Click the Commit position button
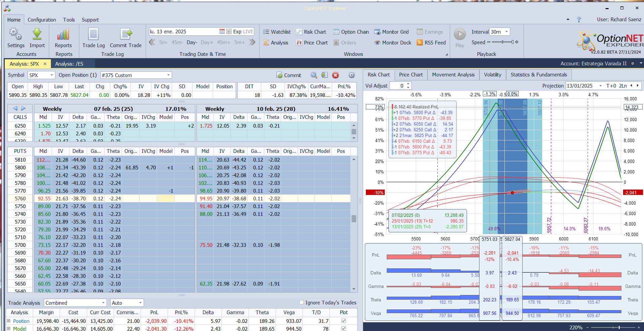The height and width of the screenshot is (331, 644). (289, 75)
